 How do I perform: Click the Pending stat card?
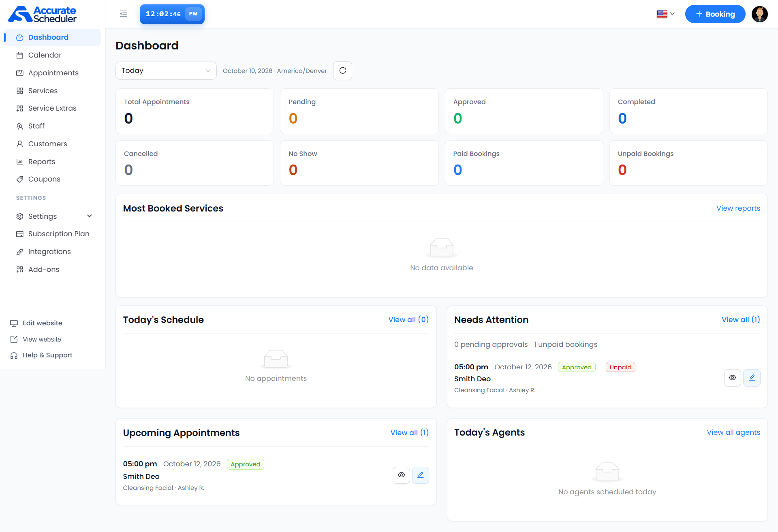point(359,111)
